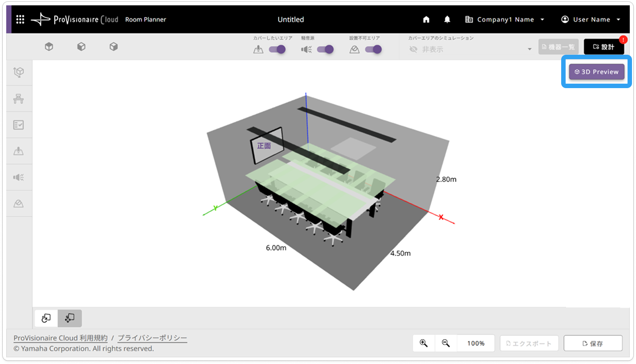Toggle カバーしたいエリア switch
The image size is (636, 364).
(277, 49)
